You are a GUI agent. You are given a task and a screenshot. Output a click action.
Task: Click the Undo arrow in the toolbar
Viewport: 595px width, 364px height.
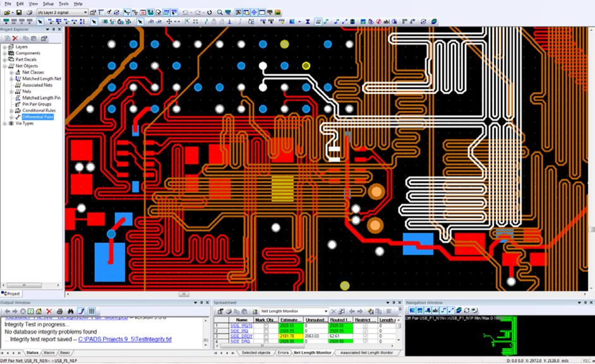pos(185,13)
